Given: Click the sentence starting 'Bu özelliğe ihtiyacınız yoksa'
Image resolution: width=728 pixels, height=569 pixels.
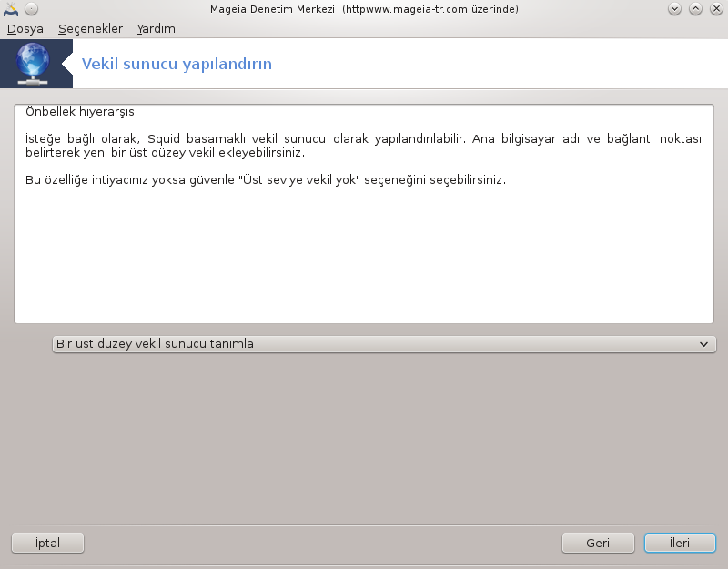Looking at the screenshot, I should point(266,179).
